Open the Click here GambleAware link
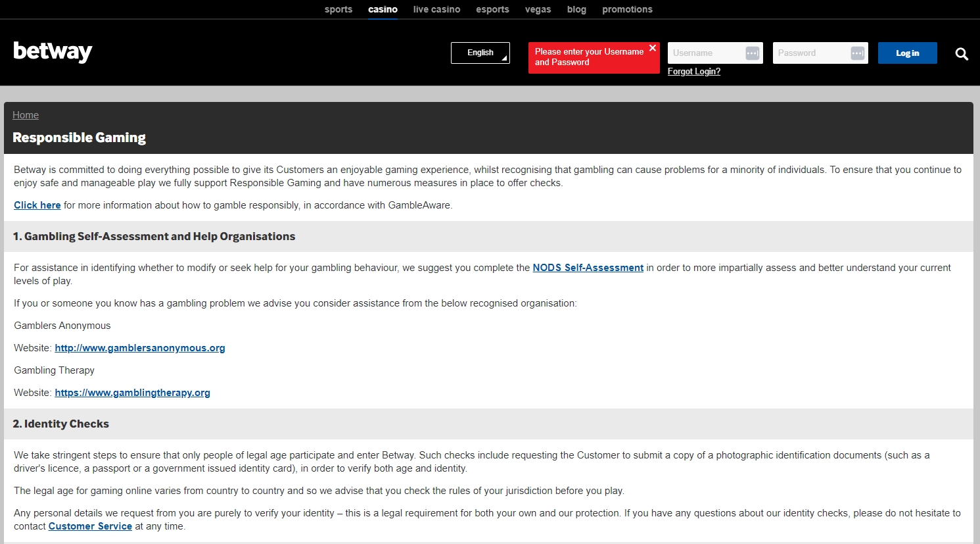The width and height of the screenshot is (980, 544). [37, 205]
